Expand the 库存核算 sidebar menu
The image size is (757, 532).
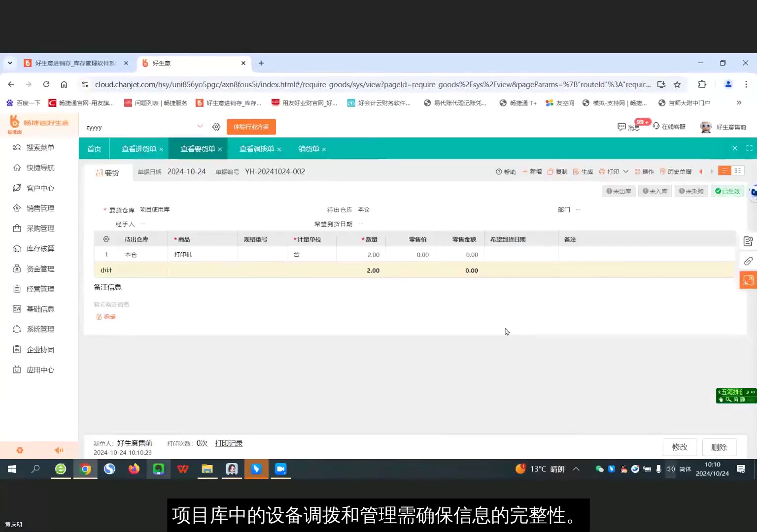[39, 248]
